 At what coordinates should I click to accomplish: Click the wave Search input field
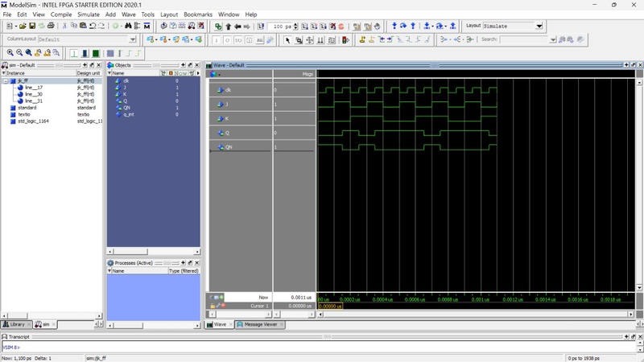(x=523, y=39)
